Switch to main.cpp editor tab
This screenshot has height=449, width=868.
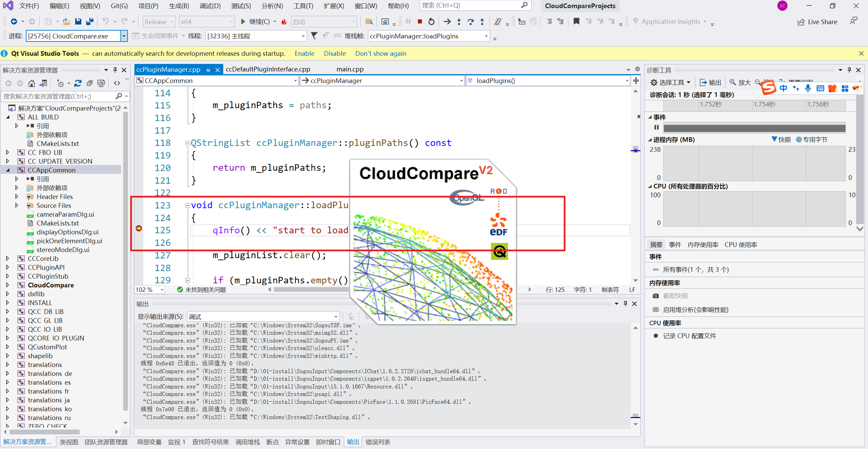[x=350, y=69]
